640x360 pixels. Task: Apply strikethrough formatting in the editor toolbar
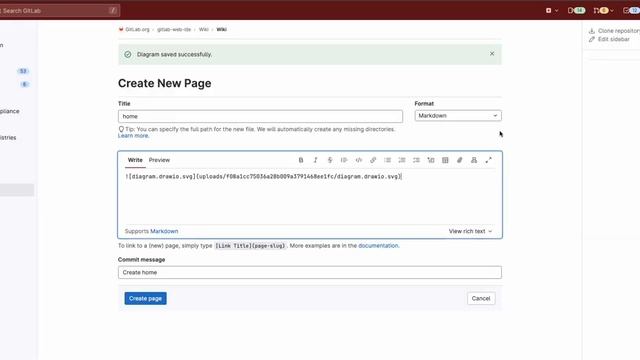pyautogui.click(x=330, y=160)
